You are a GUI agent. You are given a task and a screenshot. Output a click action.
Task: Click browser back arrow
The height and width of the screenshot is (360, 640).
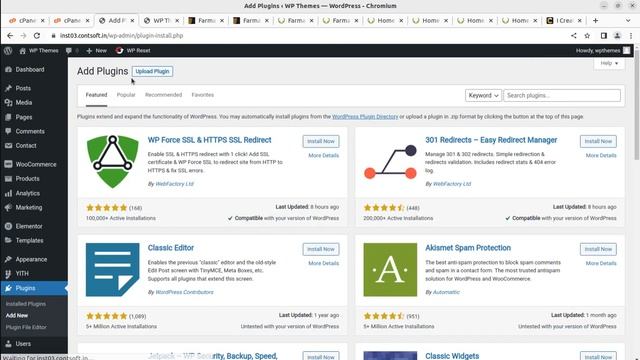(x=10, y=36)
